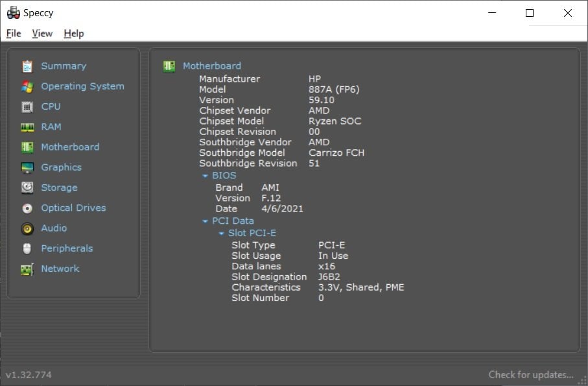Click the Optical Drives disc icon
Image resolution: width=588 pixels, height=386 pixels.
(27, 208)
